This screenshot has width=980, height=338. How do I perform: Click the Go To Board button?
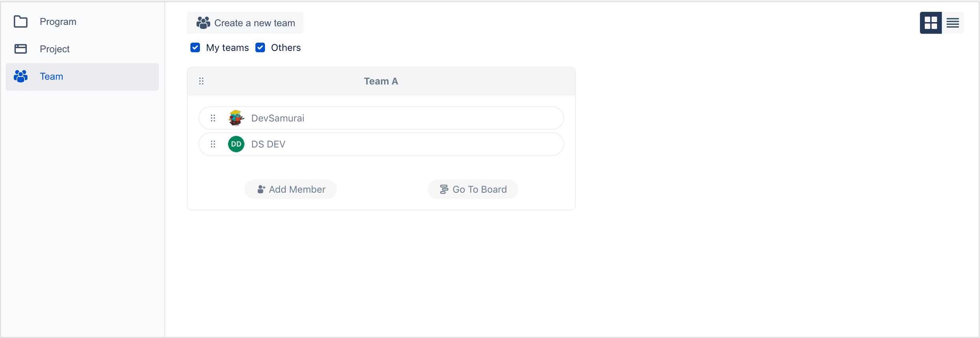click(x=473, y=190)
